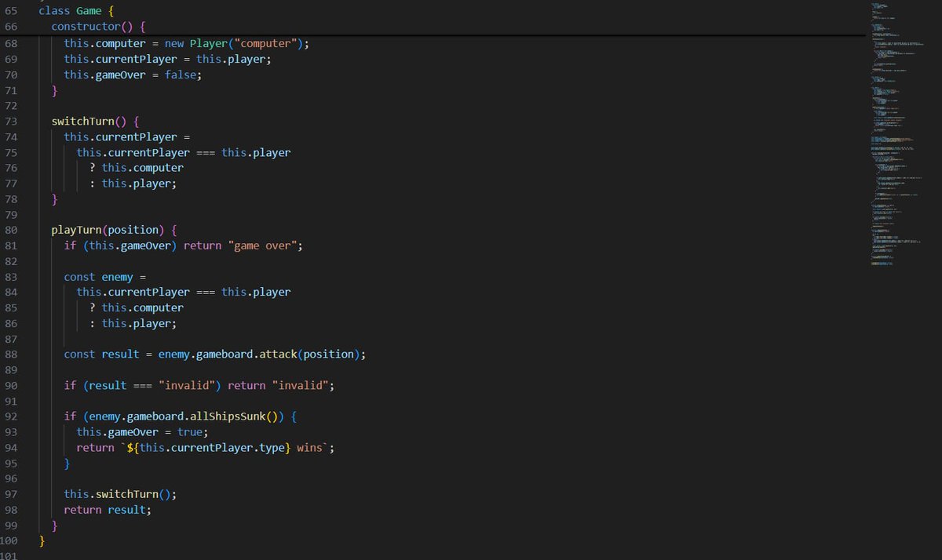Click line number 94 in gutter
942x560 pixels.
pyautogui.click(x=11, y=447)
